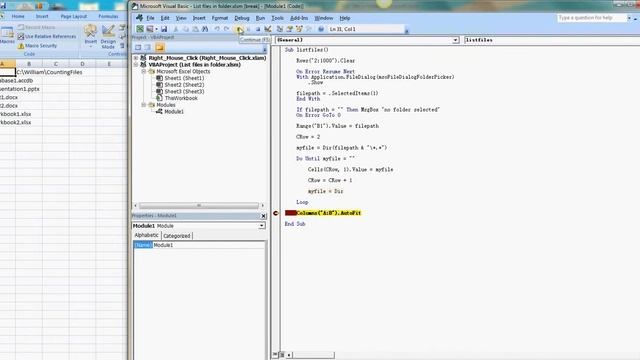Click the Find binoculars icon
The image size is (640, 360).
pos(205,29)
